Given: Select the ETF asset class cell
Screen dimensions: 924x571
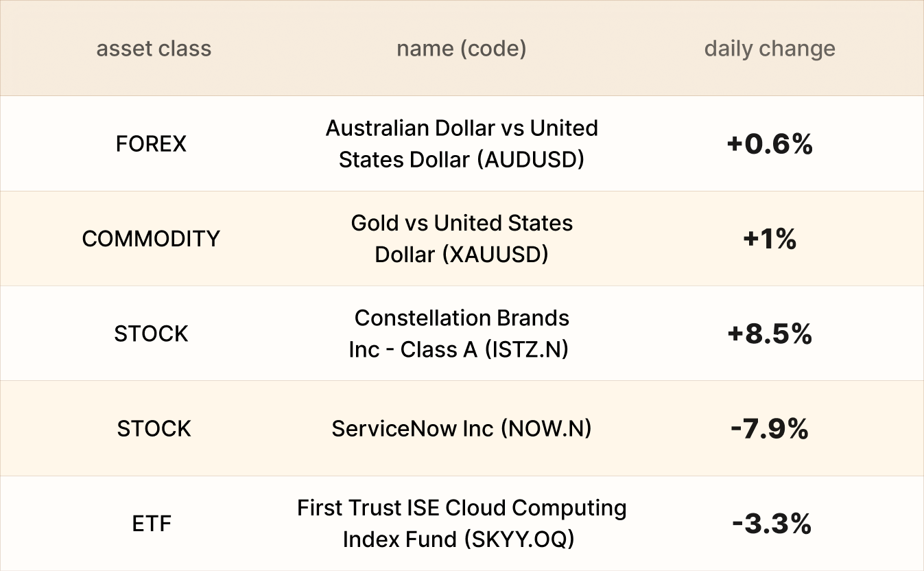Looking at the screenshot, I should (151, 524).
